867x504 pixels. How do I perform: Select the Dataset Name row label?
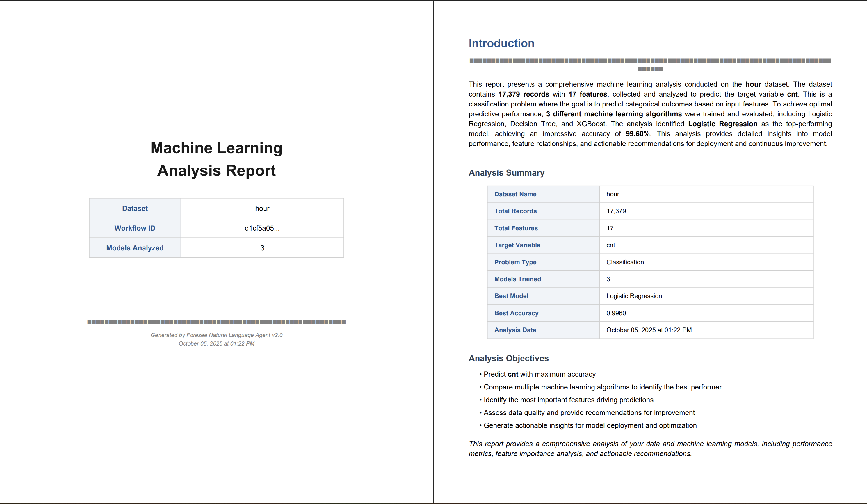coord(515,194)
